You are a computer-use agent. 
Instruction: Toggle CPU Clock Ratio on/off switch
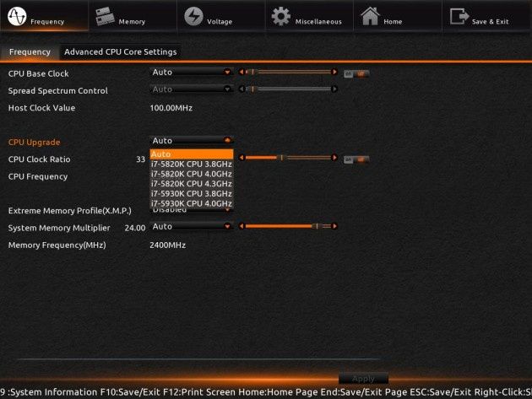tap(356, 159)
